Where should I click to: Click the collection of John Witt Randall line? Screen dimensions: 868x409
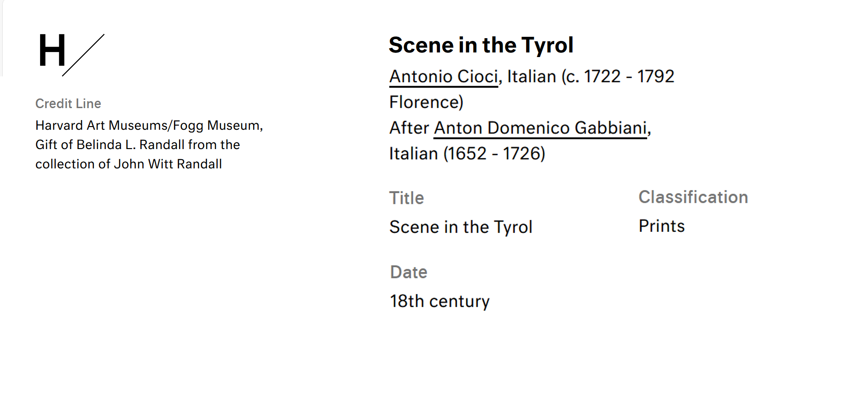(128, 164)
